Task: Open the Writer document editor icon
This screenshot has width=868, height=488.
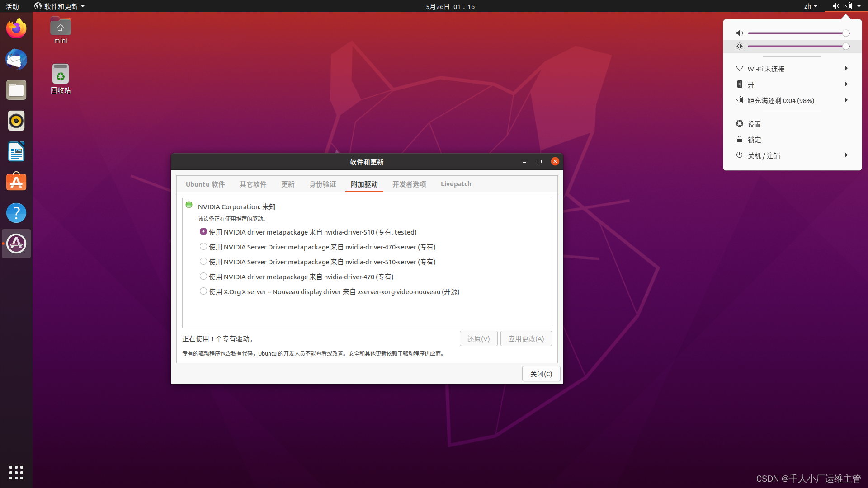Action: [x=16, y=152]
